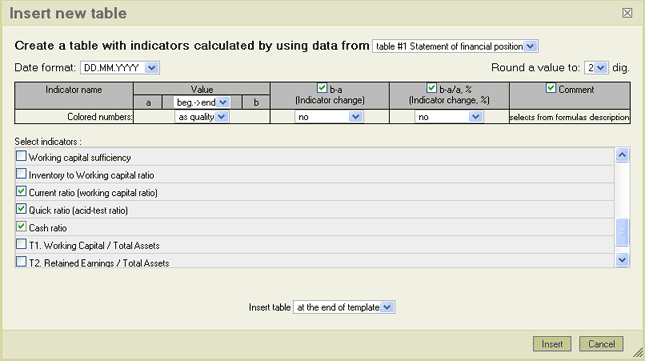
Task: Click the indicators list scrollbar thumb
Action: 622,232
